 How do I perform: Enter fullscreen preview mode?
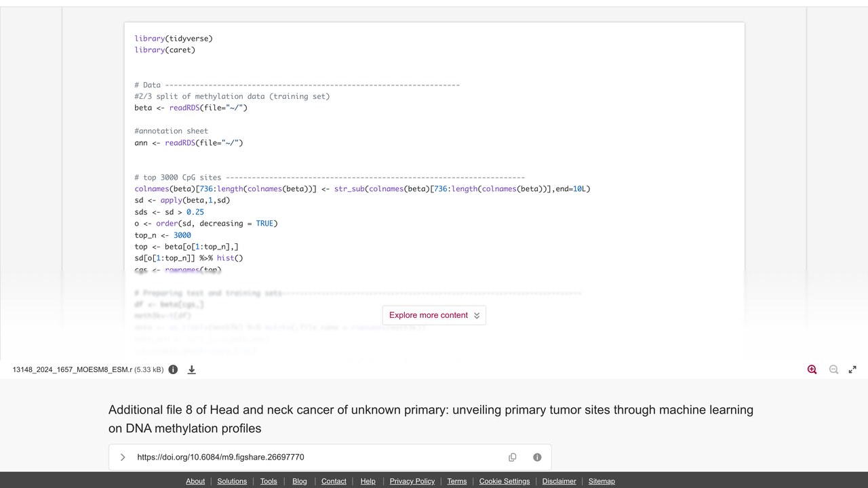[x=852, y=369]
